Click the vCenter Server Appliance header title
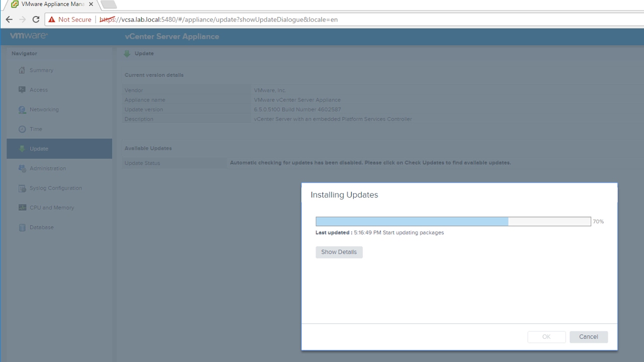Viewport: 644px width, 362px height. coord(172,37)
